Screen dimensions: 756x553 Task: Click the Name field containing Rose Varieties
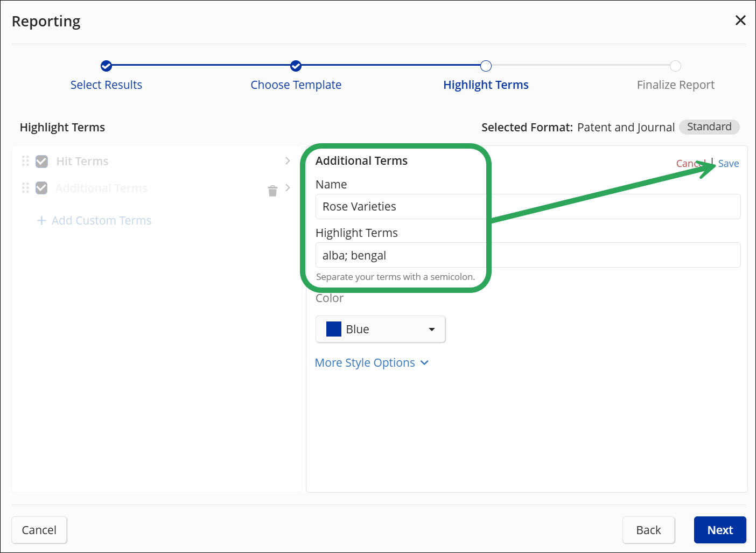tap(485, 206)
